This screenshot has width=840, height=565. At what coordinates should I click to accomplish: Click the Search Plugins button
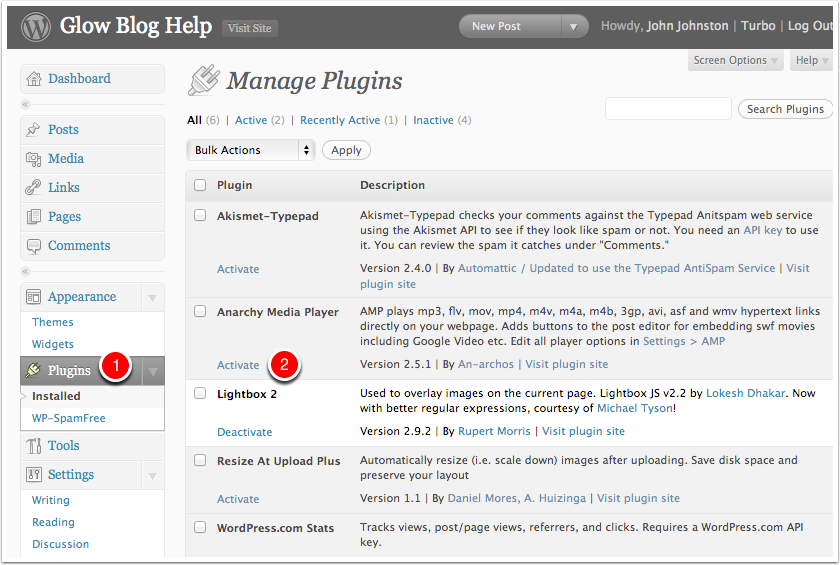(x=785, y=109)
